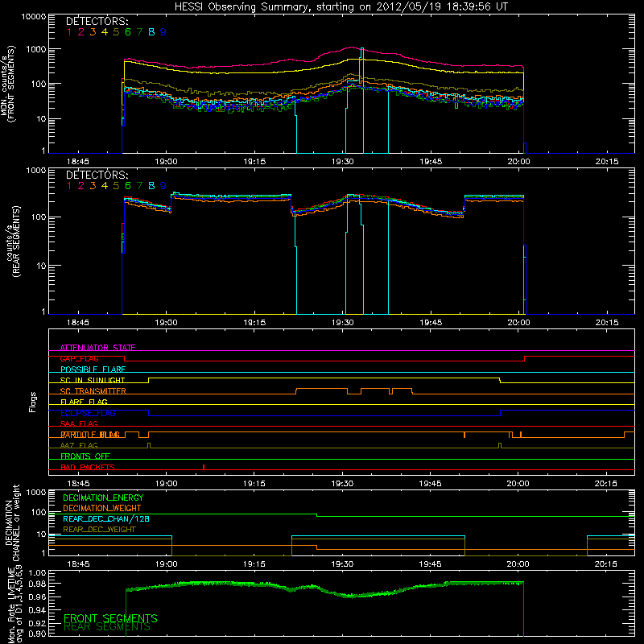Image resolution: width=644 pixels, height=644 pixels.
Task: Click MON. counts/s (FRONT SEGMENTS) axis title
Action: [7, 84]
